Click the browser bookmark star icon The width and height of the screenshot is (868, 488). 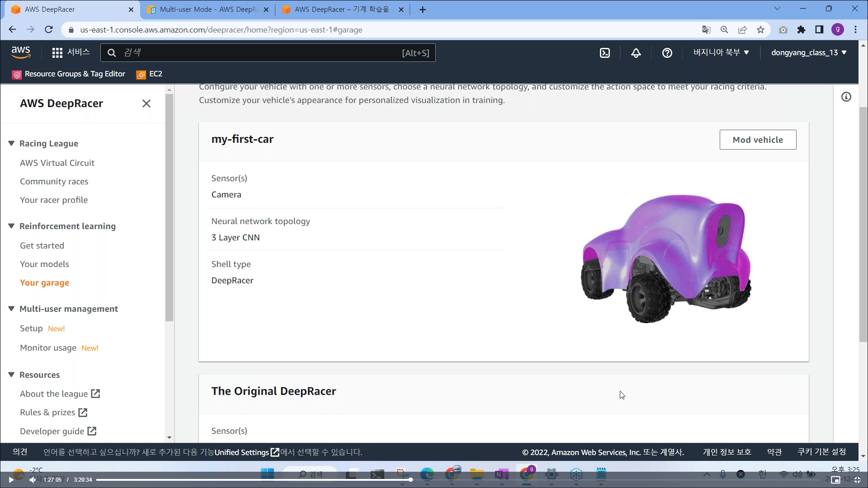760,30
